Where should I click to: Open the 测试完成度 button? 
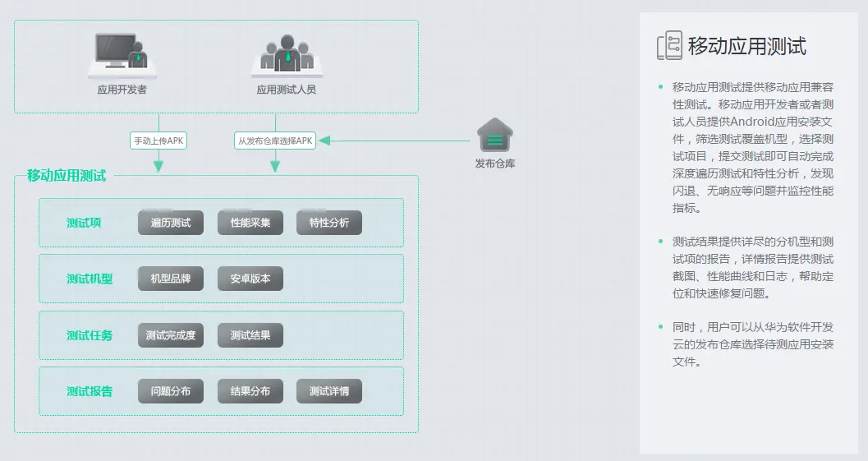click(x=171, y=335)
